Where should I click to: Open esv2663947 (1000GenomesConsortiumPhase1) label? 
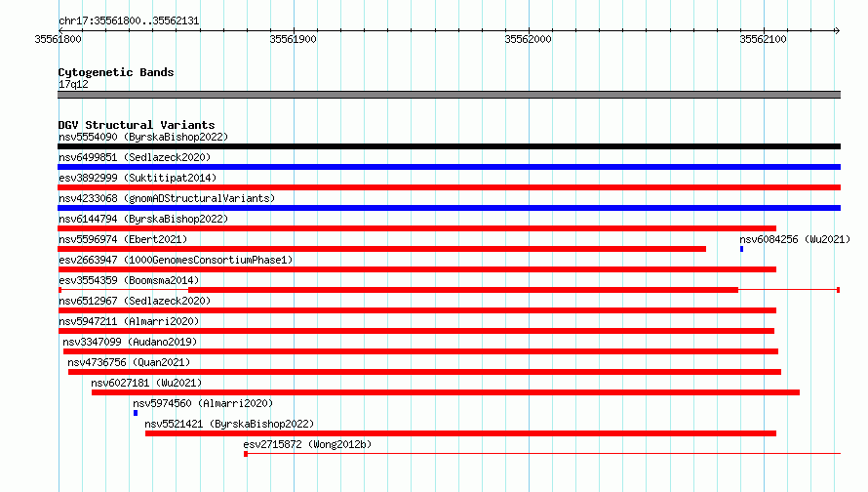tap(176, 260)
